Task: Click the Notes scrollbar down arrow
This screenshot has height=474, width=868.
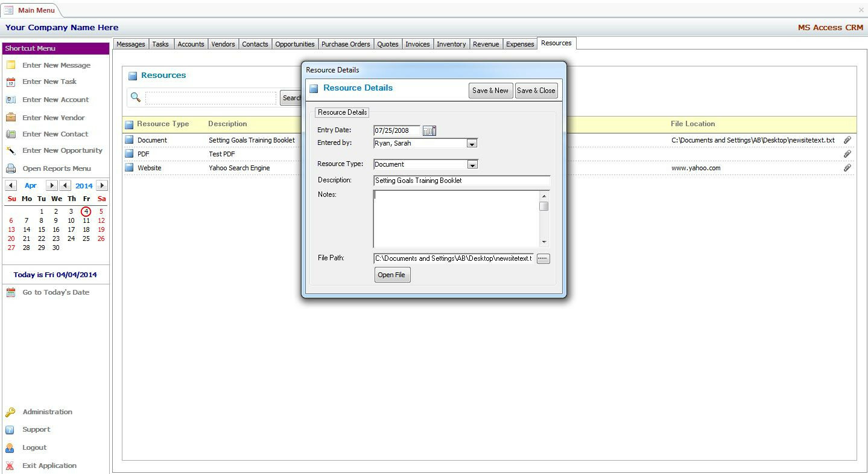Action: [x=544, y=242]
